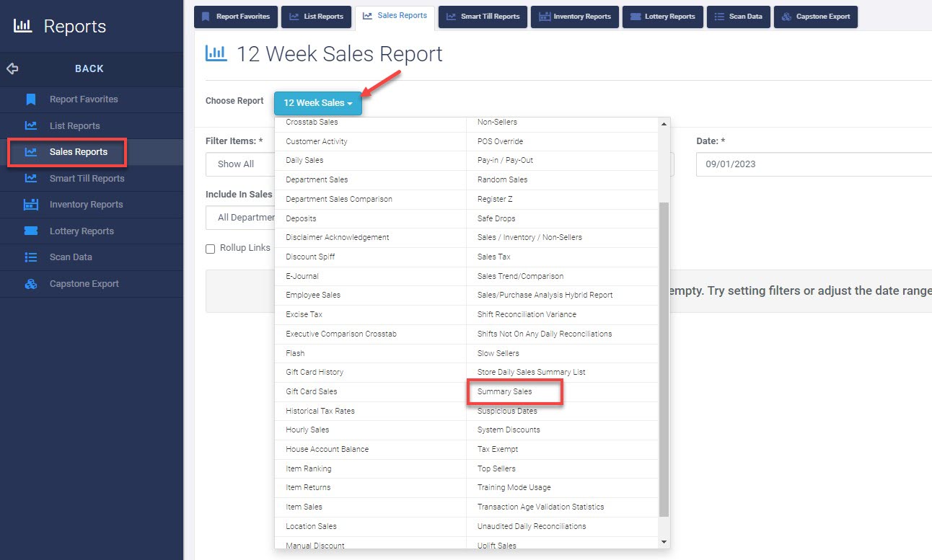Open the 12 Week Sales report dropdown
932x560 pixels.
click(x=318, y=103)
